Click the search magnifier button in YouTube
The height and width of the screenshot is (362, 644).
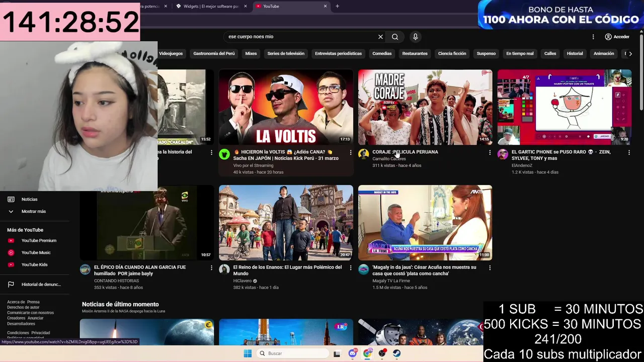[395, 37]
